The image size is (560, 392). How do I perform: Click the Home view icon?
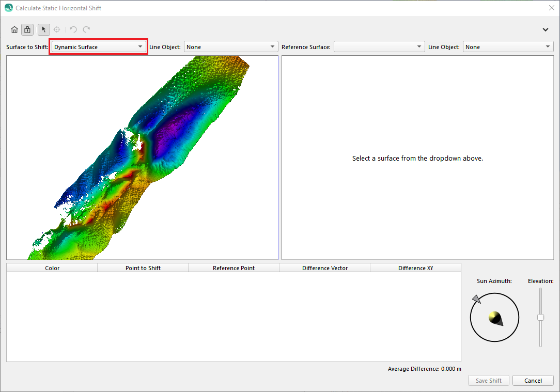14,29
